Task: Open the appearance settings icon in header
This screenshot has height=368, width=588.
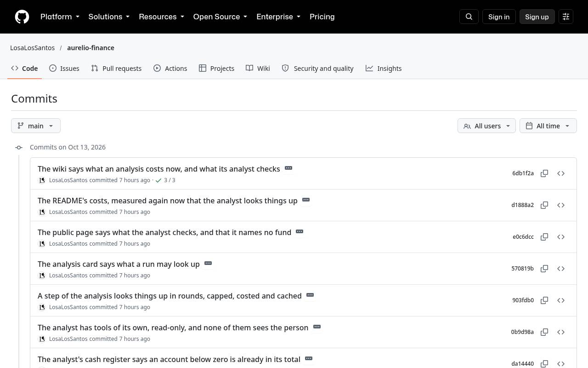Action: (566, 17)
